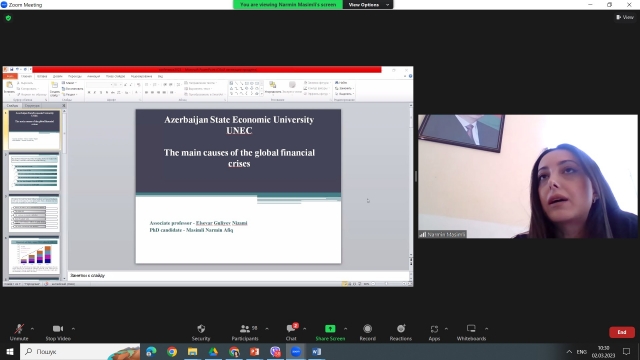Open the View Options dropdown
The image size is (640, 360).
tap(369, 4)
